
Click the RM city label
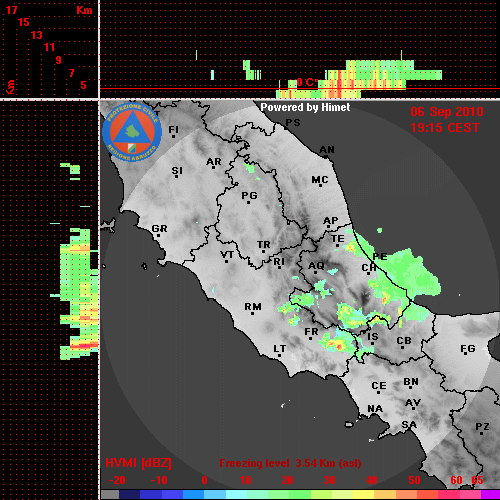(253, 307)
